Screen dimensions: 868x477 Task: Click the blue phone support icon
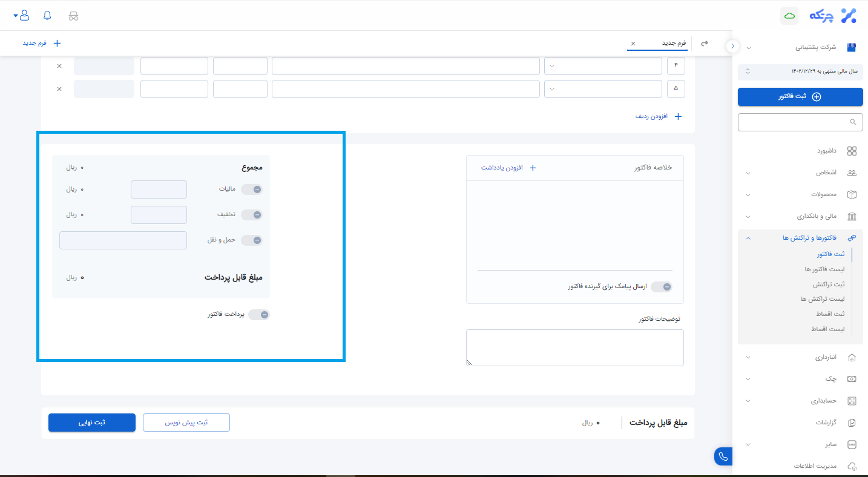coord(723,456)
